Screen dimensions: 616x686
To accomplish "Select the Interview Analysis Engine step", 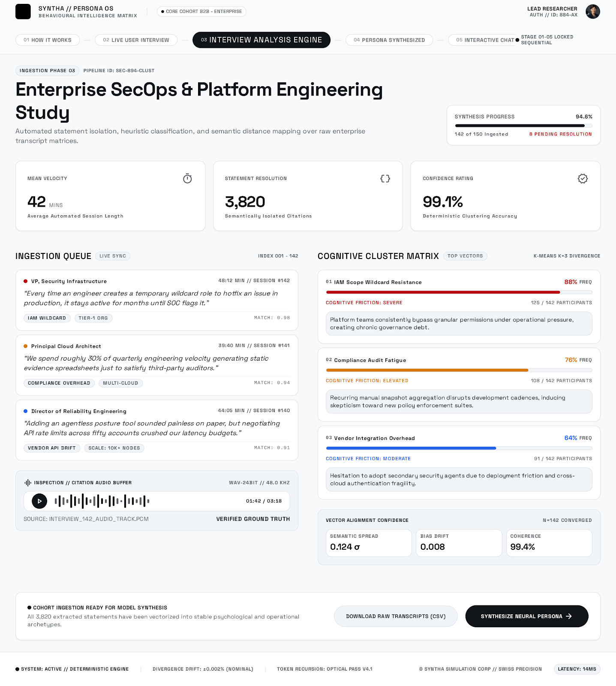I will (x=261, y=40).
